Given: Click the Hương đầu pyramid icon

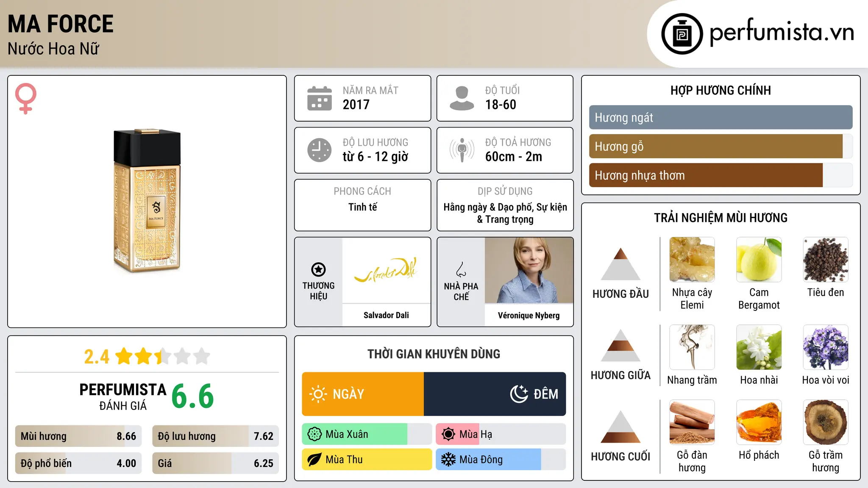Looking at the screenshot, I should (620, 263).
